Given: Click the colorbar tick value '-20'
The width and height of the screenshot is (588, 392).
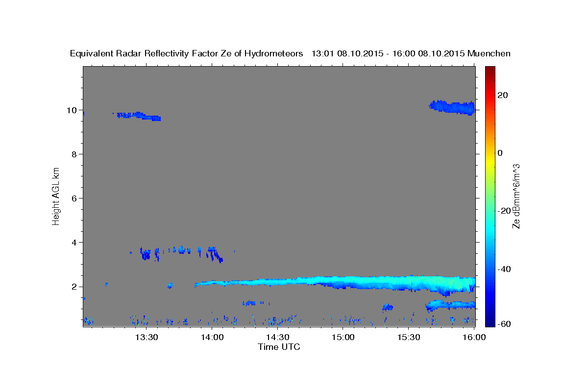Looking at the screenshot, I should pos(504,211).
